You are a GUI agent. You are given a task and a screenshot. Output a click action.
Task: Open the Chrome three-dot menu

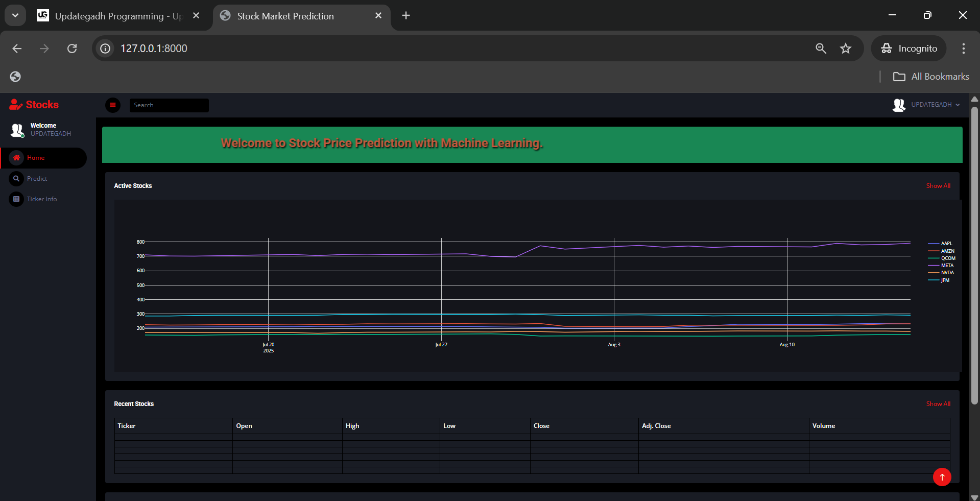(963, 49)
